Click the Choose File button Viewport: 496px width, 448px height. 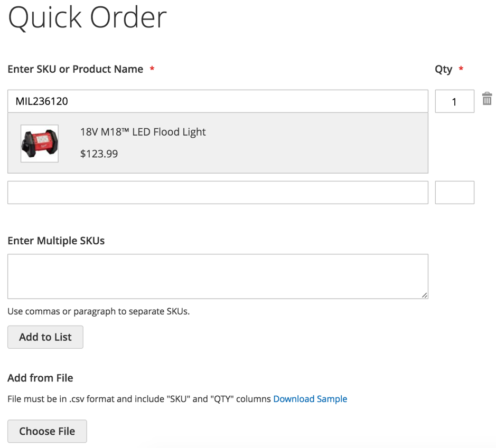click(x=47, y=431)
